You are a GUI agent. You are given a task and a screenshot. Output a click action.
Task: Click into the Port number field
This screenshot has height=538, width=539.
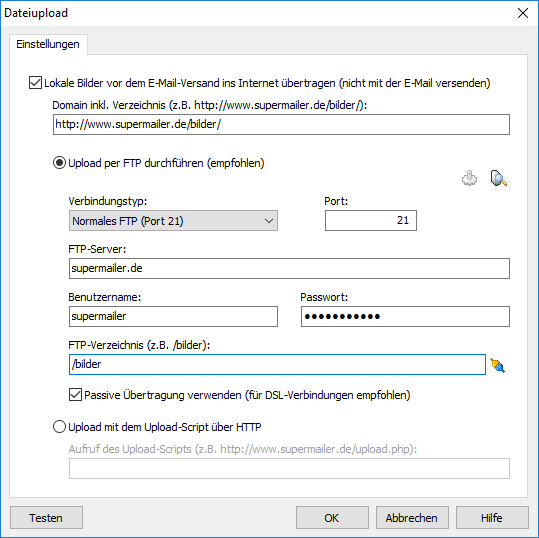click(x=371, y=221)
